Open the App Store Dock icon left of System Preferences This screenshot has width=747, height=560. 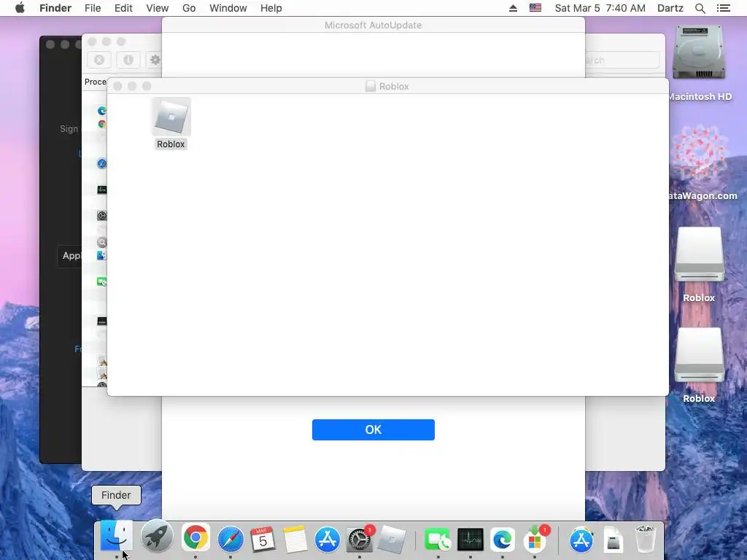[328, 540]
